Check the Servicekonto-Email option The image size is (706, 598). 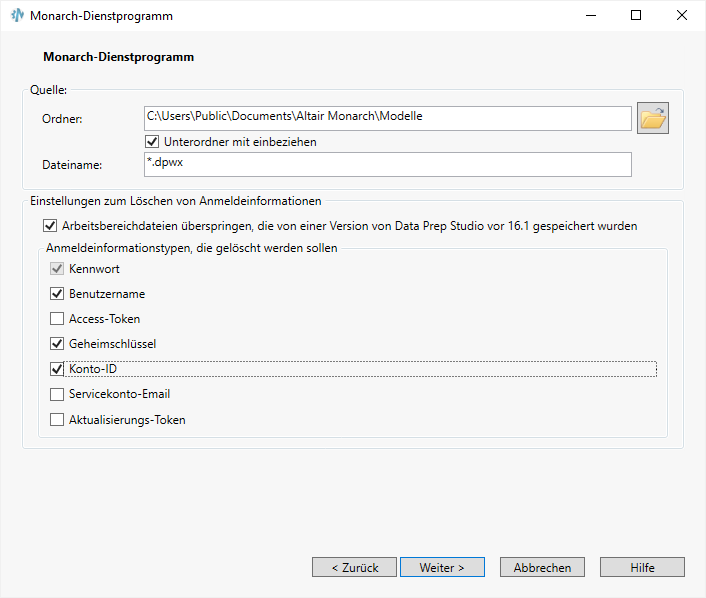click(x=57, y=394)
